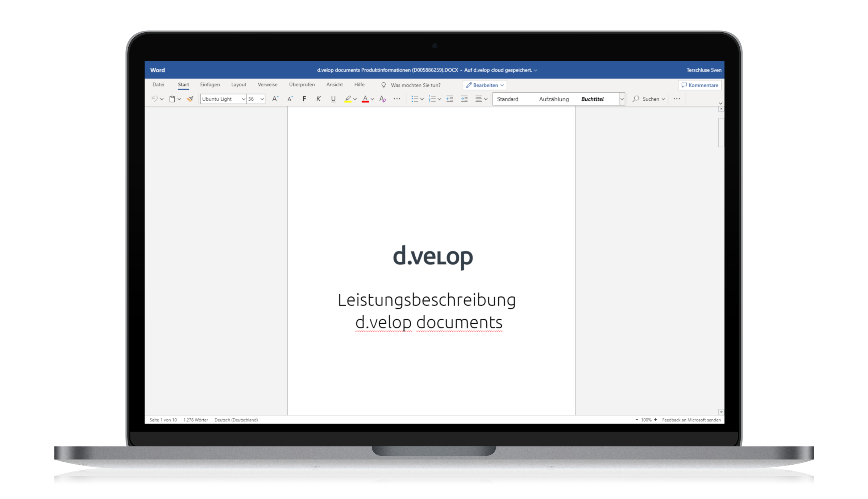Click the 'Was möchten Sie tun?' field
This screenshot has width=868, height=499.
[x=416, y=85]
